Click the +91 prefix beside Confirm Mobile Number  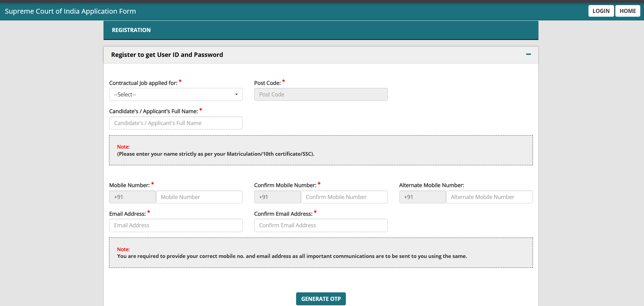tap(277, 197)
